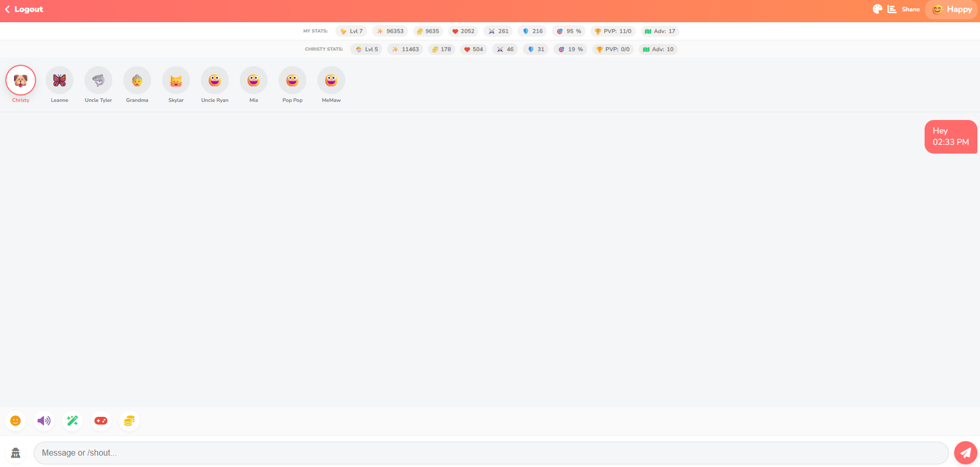Select the Pop Pop avatar
Viewport: 980px width, 467px height.
292,80
